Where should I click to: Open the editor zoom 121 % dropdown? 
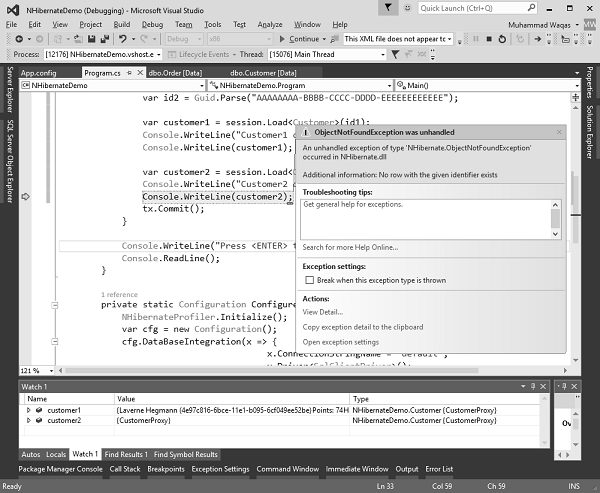coord(51,371)
